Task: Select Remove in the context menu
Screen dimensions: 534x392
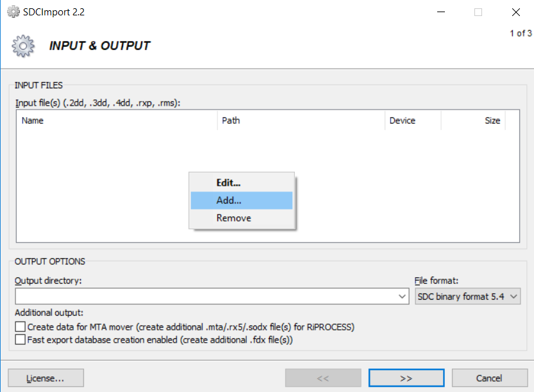Action: [x=242, y=218]
